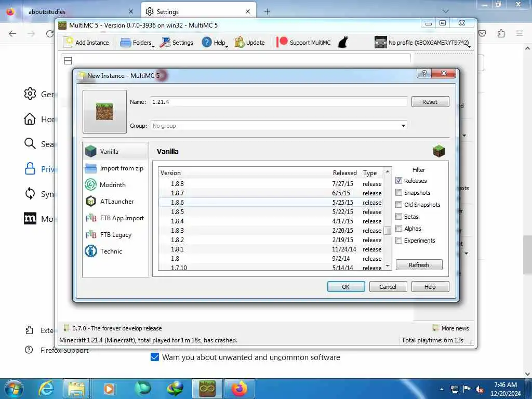
Task: Click the black cat icon
Action: (x=343, y=43)
